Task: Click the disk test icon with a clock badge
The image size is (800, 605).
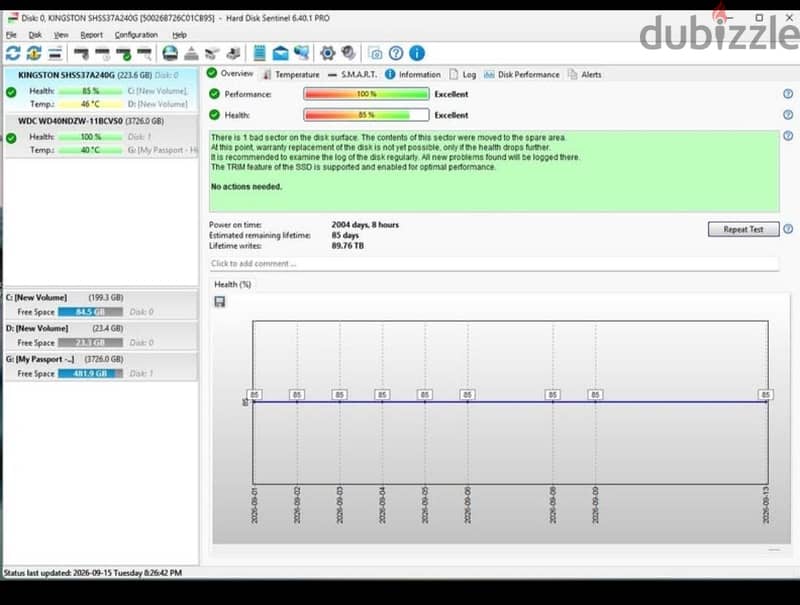Action: pyautogui.click(x=103, y=53)
